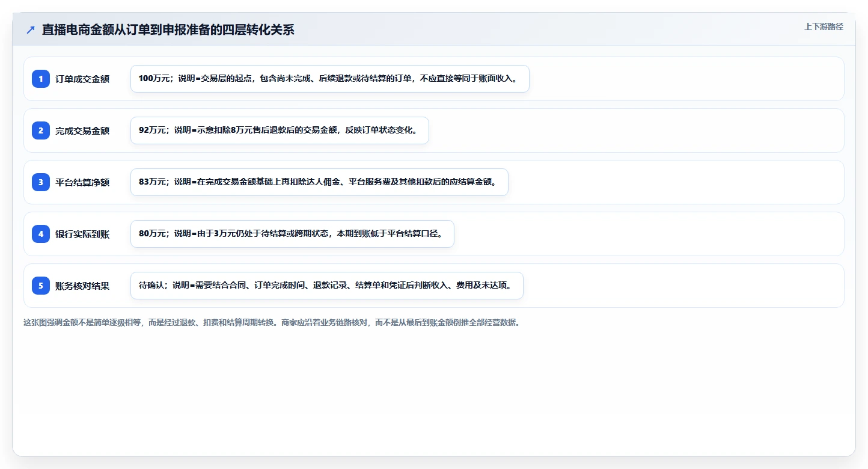Click the 83万元 description box
Image resolution: width=868 pixels, height=469 pixels.
coord(319,182)
